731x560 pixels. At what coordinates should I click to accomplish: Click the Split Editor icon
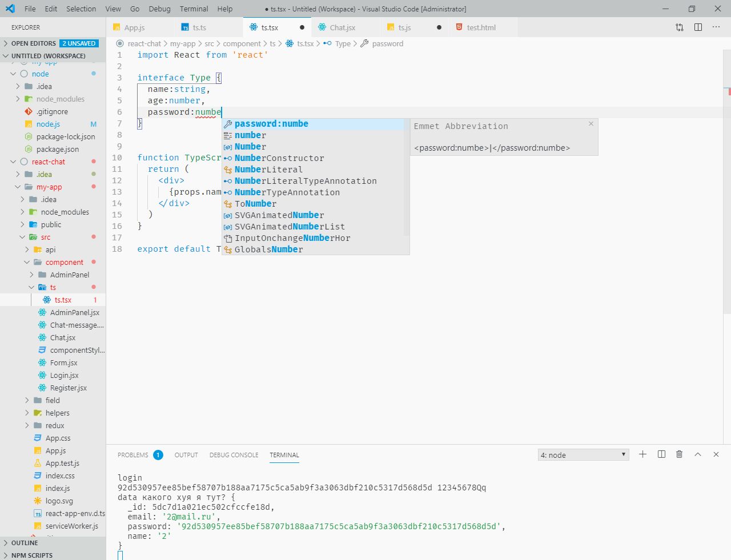click(x=698, y=27)
